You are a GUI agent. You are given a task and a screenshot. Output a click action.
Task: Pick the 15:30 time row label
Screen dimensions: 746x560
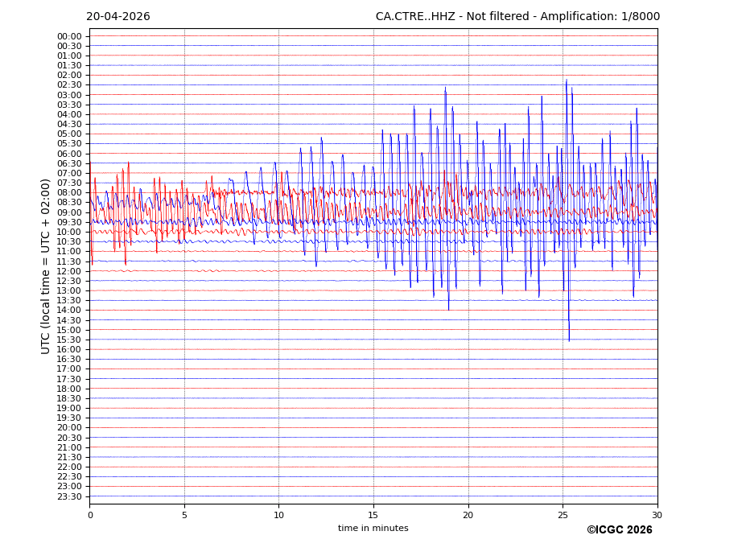tap(69, 340)
